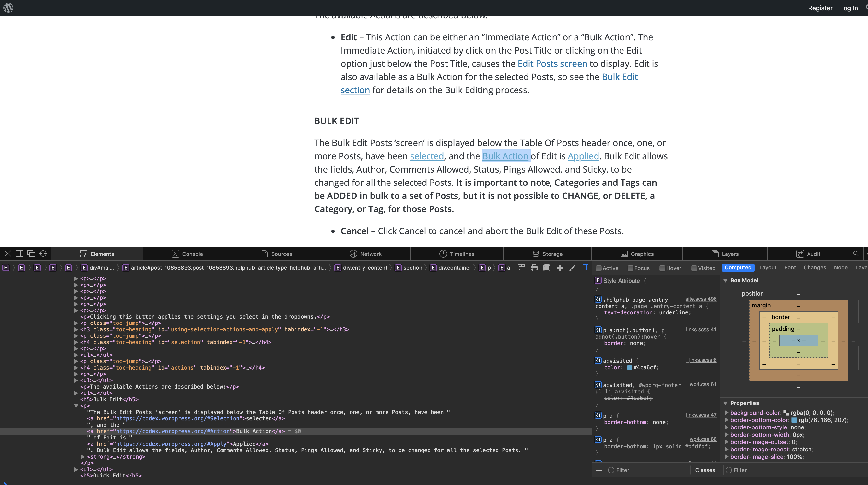Select the Computed styles panel tab
Viewport: 868px width, 485px height.
[738, 267]
